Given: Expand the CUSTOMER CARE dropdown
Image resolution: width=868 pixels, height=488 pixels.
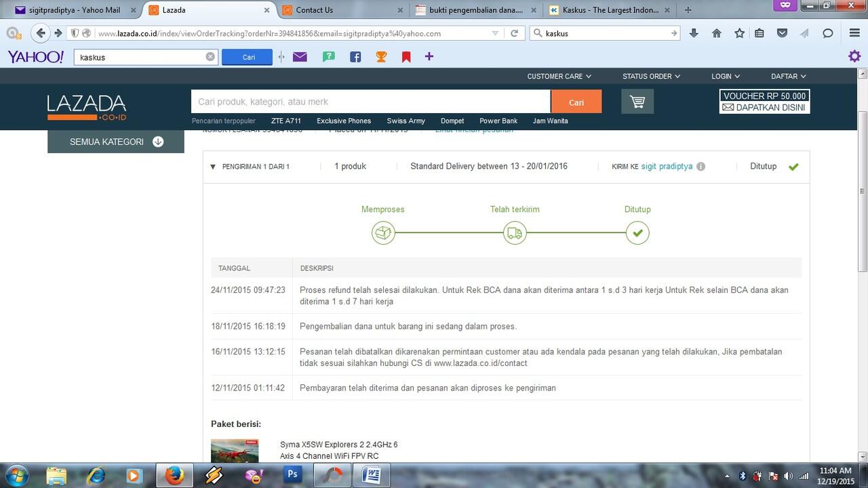Looking at the screenshot, I should (559, 77).
